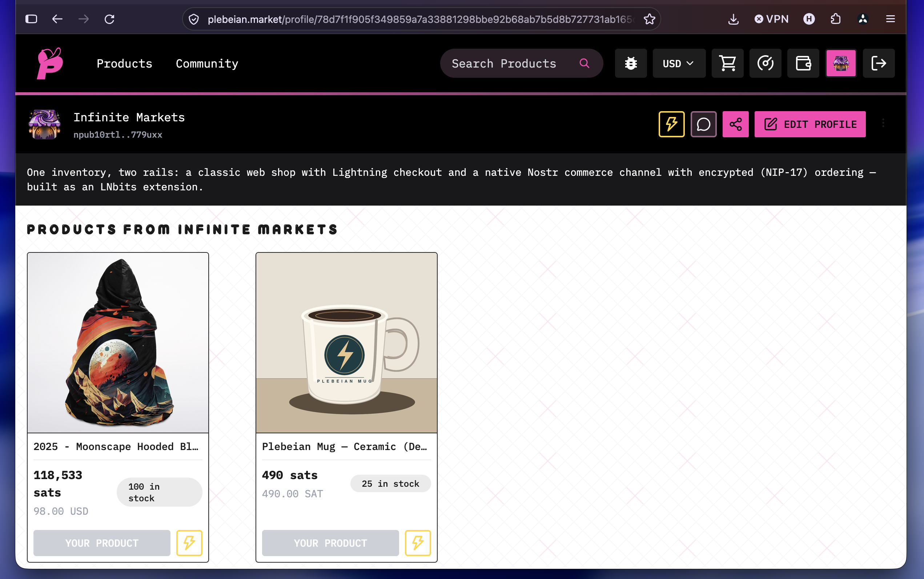Screen dimensions: 924x579
Task: Open the Plebeian Mug product image
Action: tap(346, 343)
